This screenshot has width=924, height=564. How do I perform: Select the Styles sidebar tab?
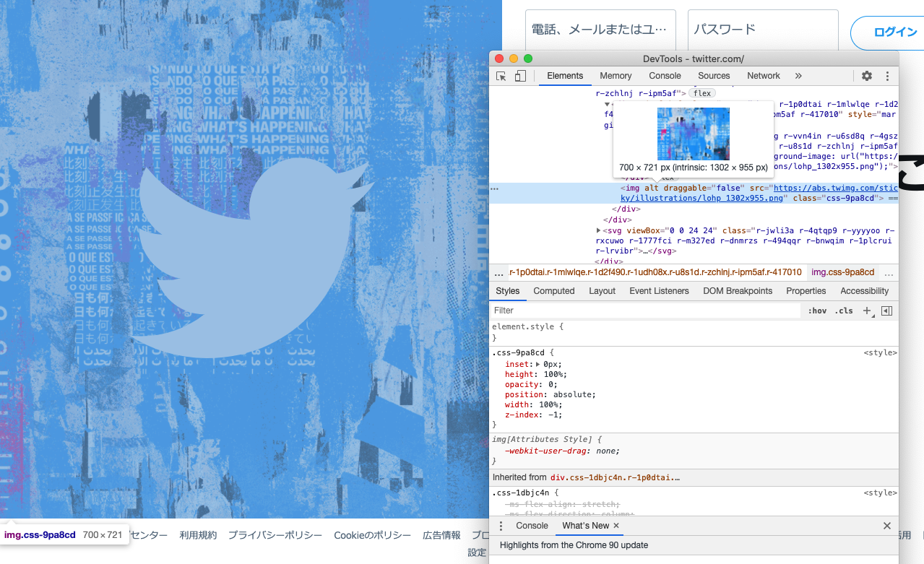coord(508,291)
